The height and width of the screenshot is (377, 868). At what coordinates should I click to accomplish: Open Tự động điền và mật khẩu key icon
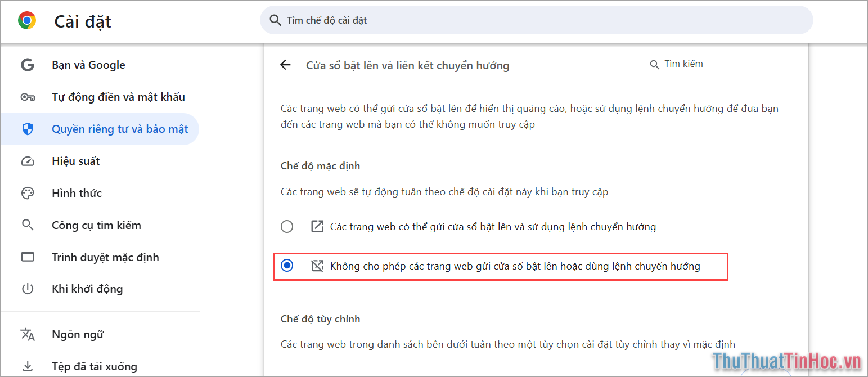[x=28, y=97]
